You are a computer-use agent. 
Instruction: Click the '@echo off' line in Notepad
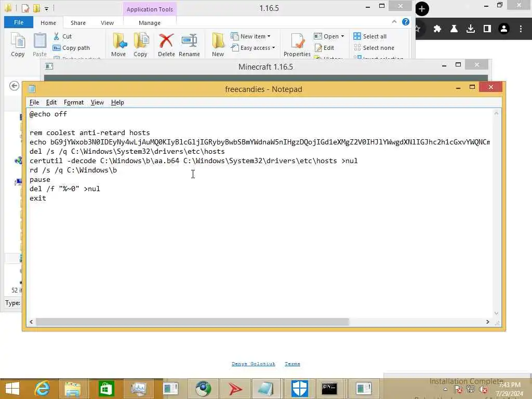(x=48, y=114)
